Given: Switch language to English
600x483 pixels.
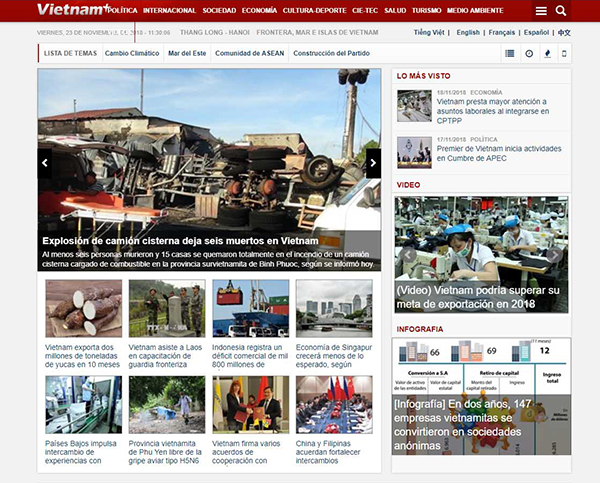Looking at the screenshot, I should tap(467, 33).
